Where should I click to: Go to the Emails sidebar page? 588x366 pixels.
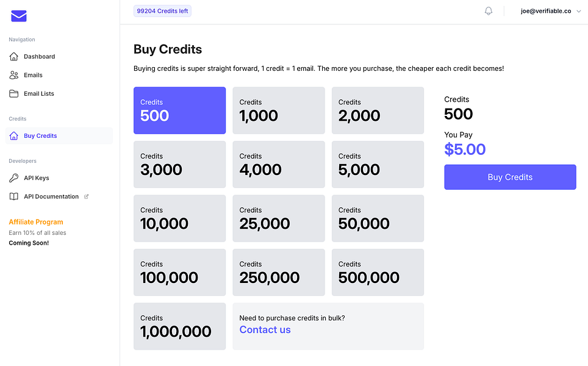tap(33, 75)
